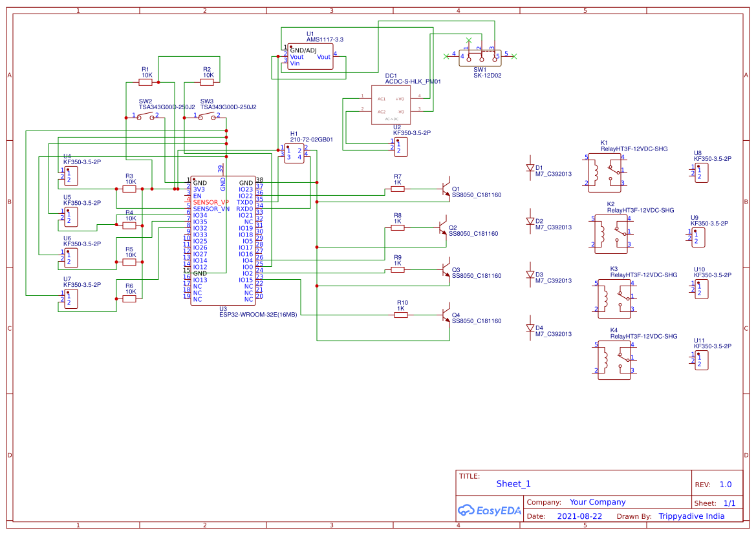Select the U3 ESP32-WROOM-32E chip body
The height and width of the screenshot is (535, 756).
click(223, 240)
